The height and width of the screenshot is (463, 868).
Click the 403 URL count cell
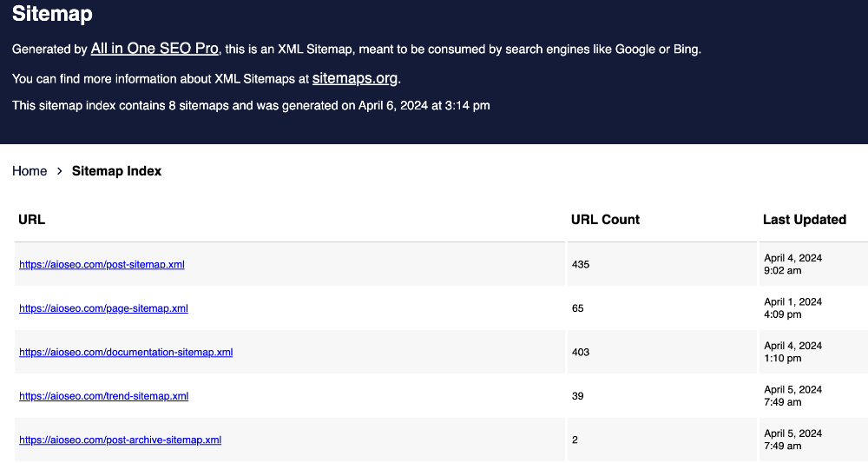tap(581, 352)
